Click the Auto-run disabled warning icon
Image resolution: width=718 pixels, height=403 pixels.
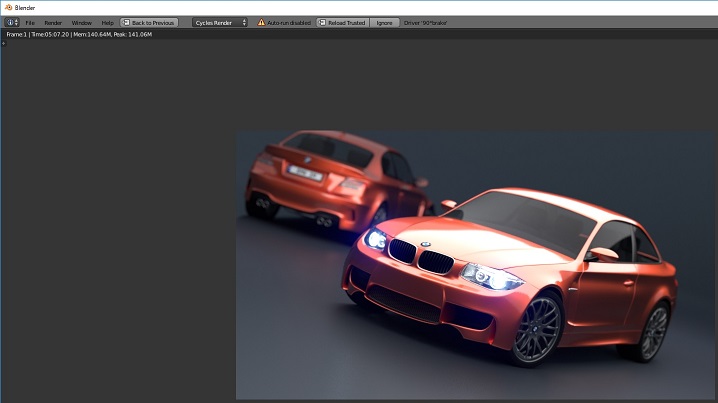(x=261, y=22)
